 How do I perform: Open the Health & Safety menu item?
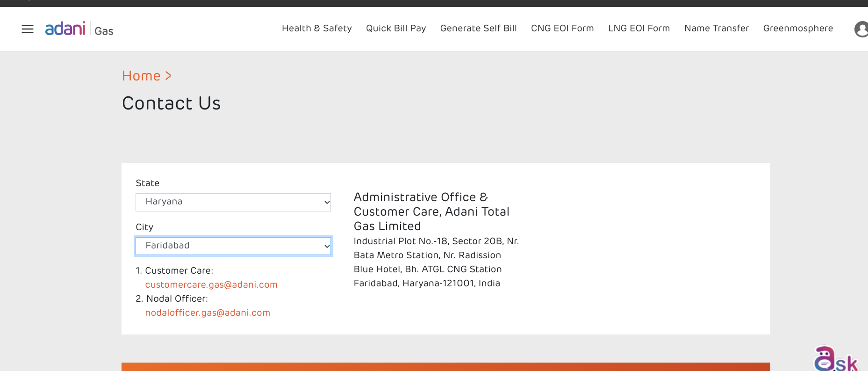pos(316,29)
